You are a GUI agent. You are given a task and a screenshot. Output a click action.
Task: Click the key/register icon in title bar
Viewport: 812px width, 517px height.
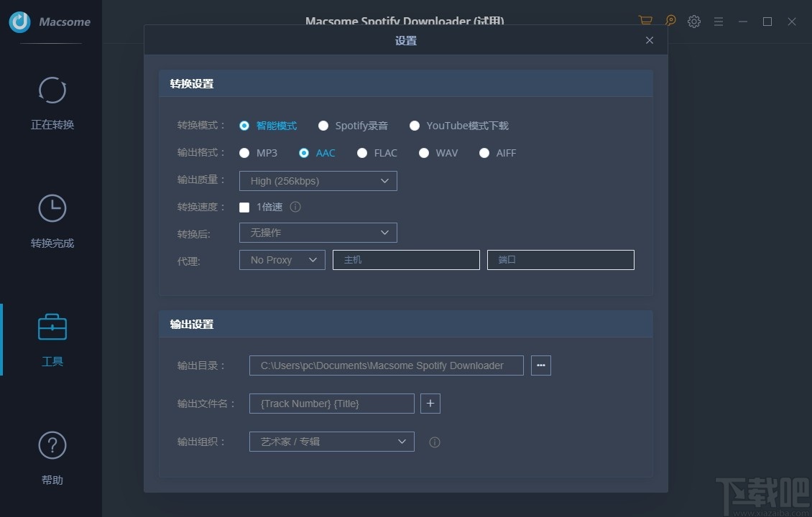670,21
